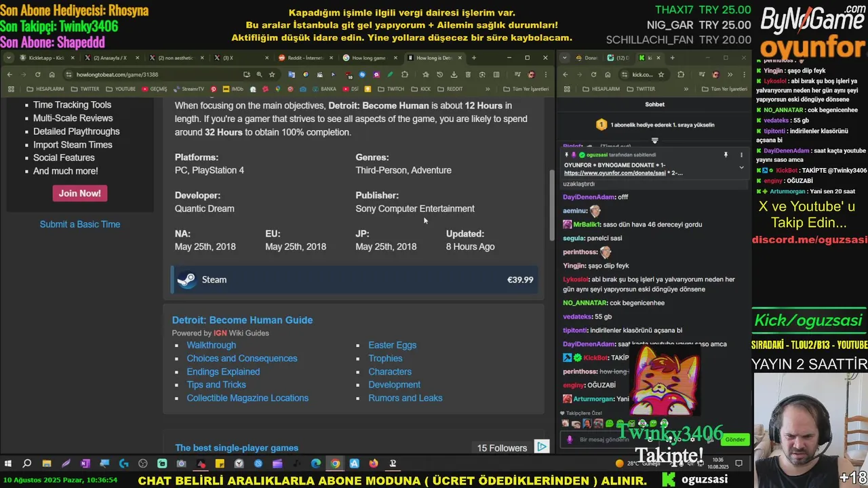Open the HESAPLARIM bookmarks folder in left browser
This screenshot has height=488, width=868.
coord(45,89)
